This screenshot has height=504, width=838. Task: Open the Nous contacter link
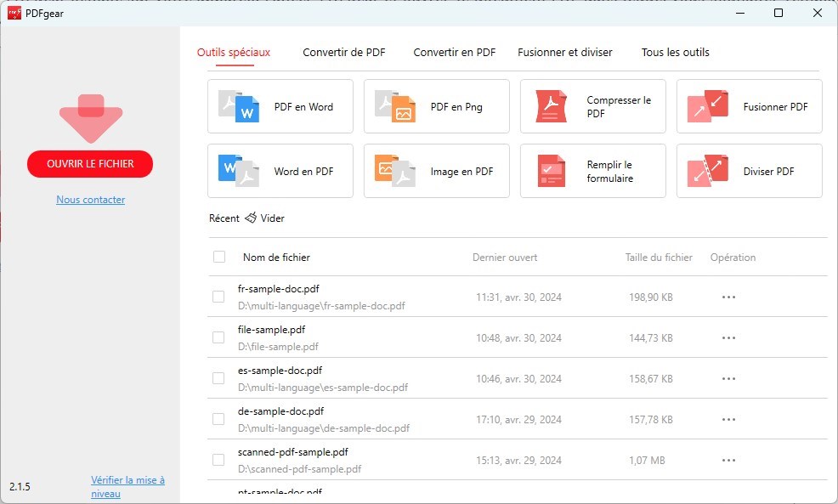tap(90, 199)
